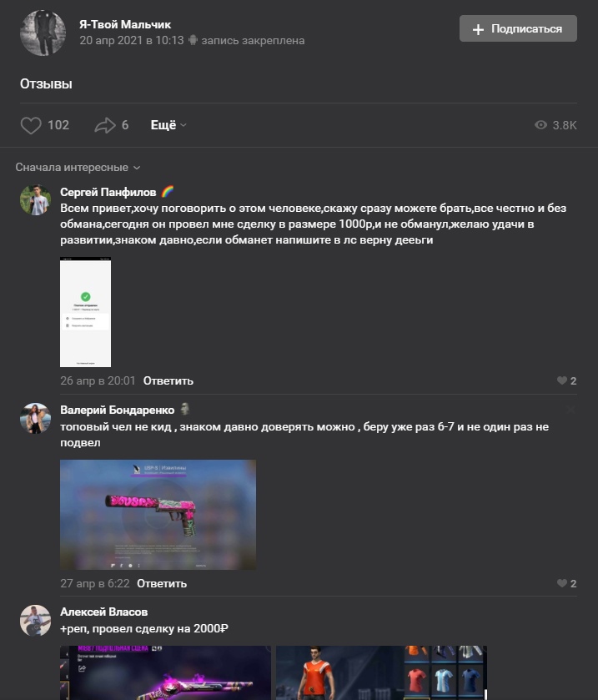Open the payment screenshot thumbnail
The height and width of the screenshot is (700, 598).
pos(86,312)
